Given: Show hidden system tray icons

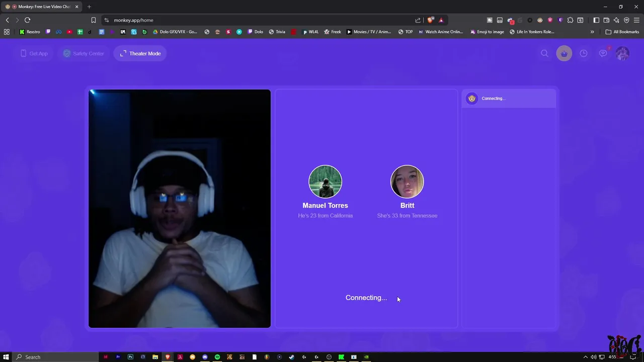Looking at the screenshot, I should click(585, 357).
